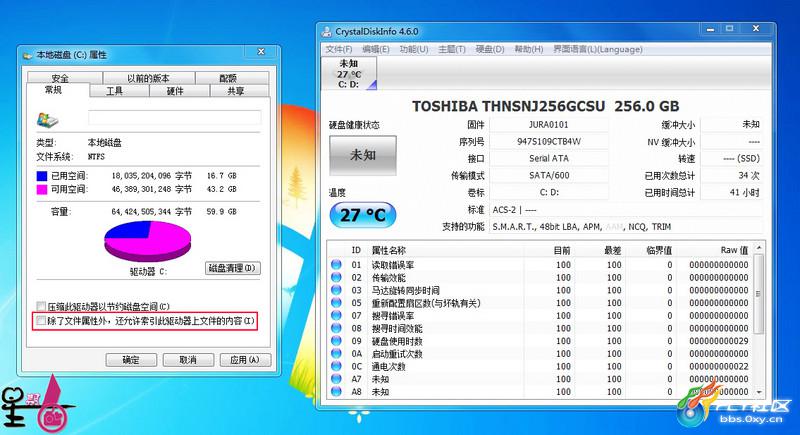This screenshot has height=435, width=800.
Task: Click the 临界值 column header
Action: (659, 250)
